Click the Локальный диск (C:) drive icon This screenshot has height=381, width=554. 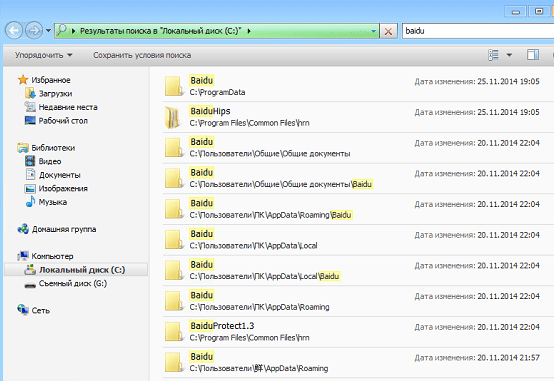pyautogui.click(x=30, y=269)
